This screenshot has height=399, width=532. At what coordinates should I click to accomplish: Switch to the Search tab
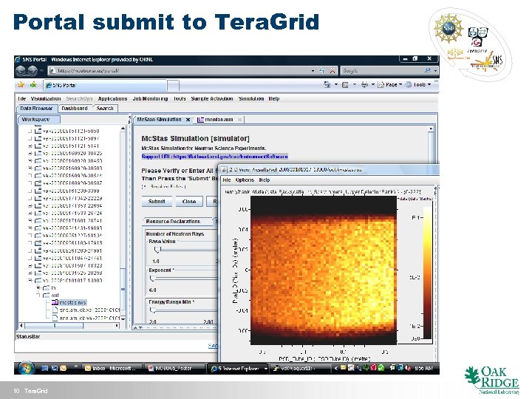(x=104, y=108)
